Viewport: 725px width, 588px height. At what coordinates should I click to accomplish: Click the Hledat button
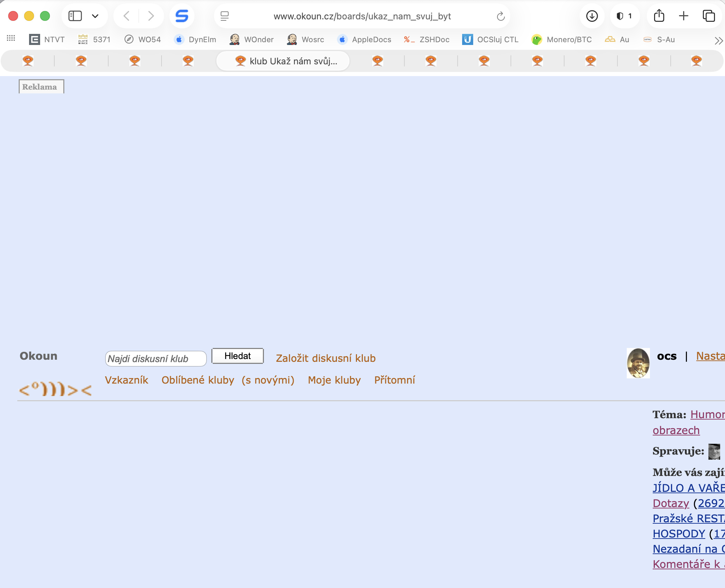pyautogui.click(x=238, y=356)
